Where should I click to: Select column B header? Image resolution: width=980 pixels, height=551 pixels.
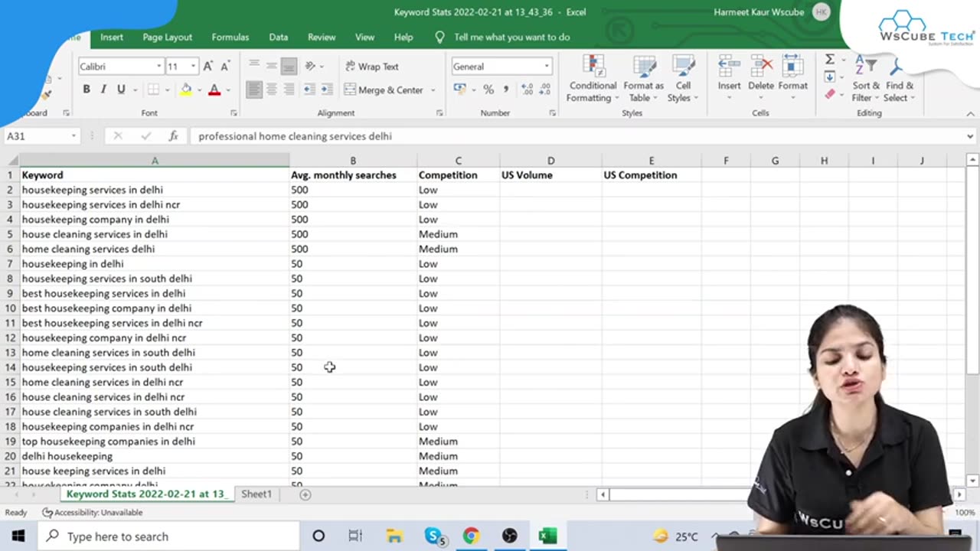click(x=353, y=161)
